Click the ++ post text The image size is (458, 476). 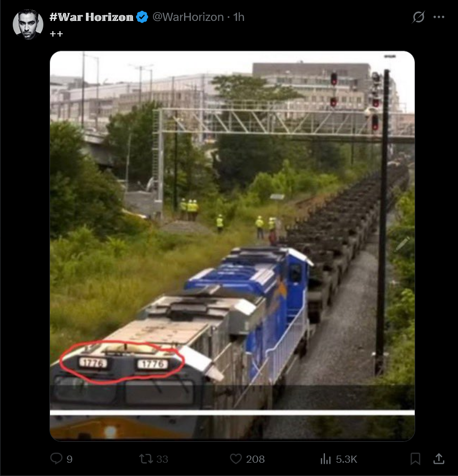(x=56, y=34)
